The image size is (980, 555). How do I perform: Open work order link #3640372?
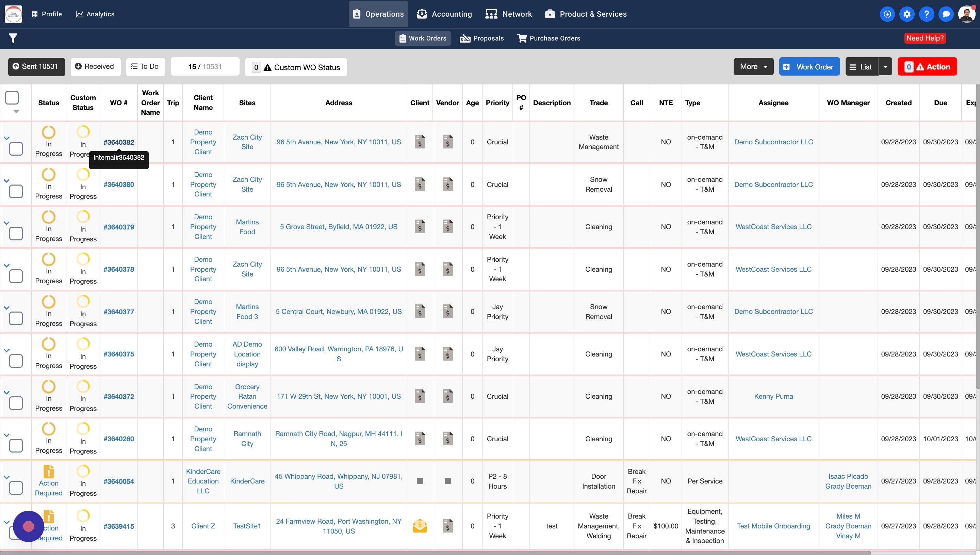click(x=118, y=396)
